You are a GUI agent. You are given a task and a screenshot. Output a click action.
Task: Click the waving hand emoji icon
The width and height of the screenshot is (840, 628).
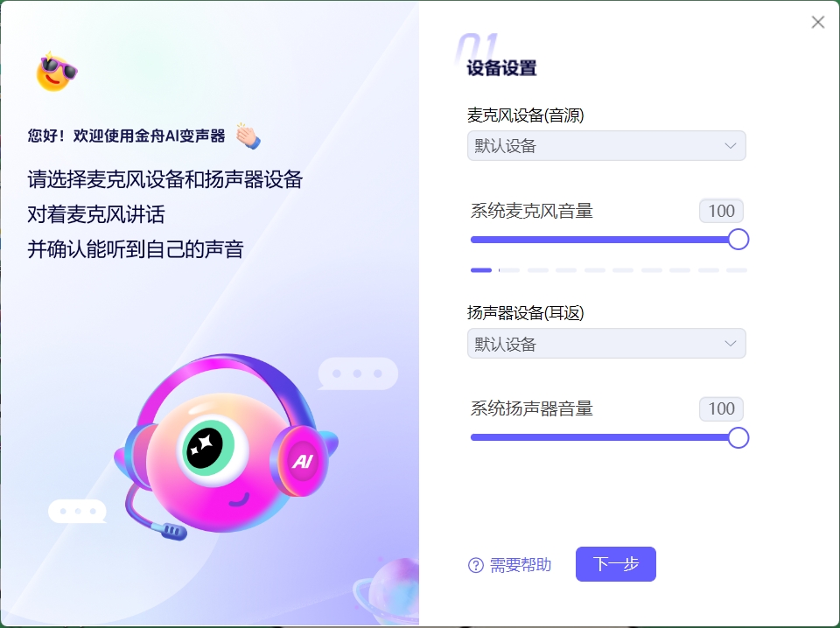pyautogui.click(x=248, y=136)
